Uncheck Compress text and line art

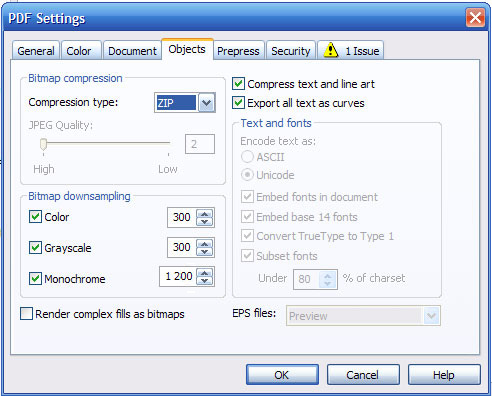tap(238, 84)
